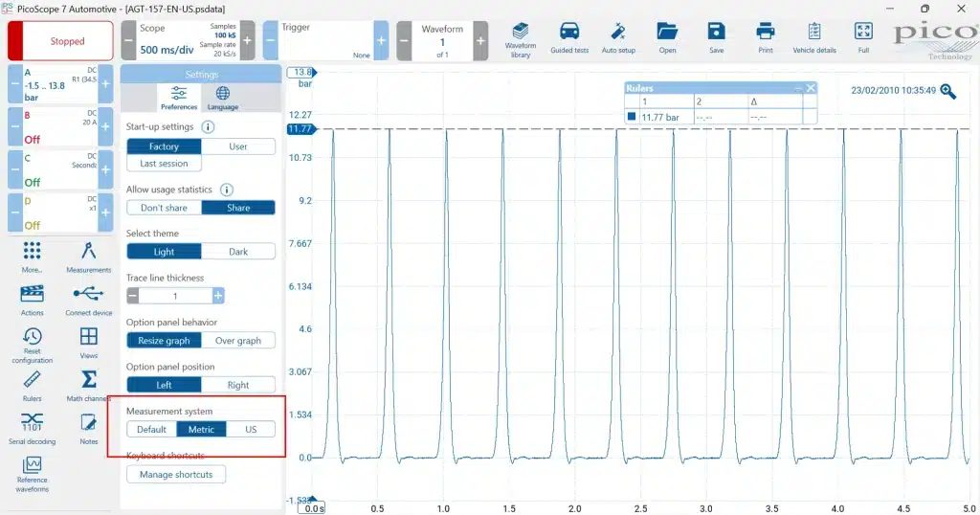The image size is (980, 515).
Task: Save the waveform file
Action: [x=716, y=38]
